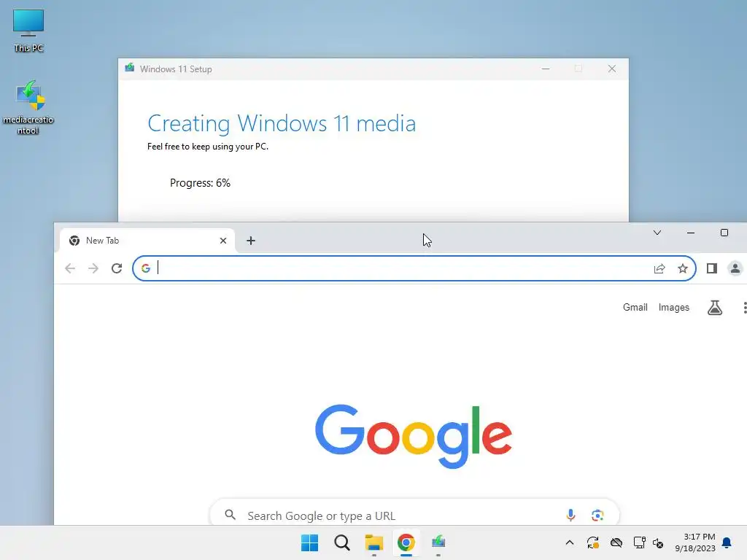
Task: Bookmark this tab with the star icon
Action: point(683,268)
